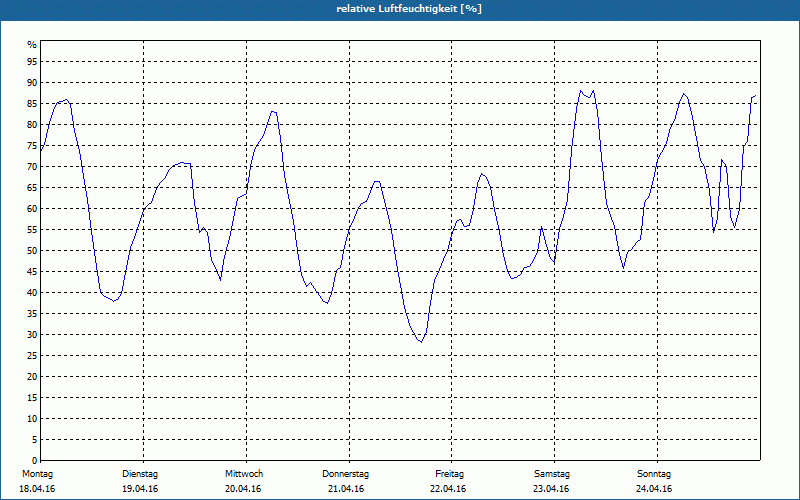800x500 pixels.
Task: Click the 80 y-axis value
Action: pyautogui.click(x=32, y=124)
